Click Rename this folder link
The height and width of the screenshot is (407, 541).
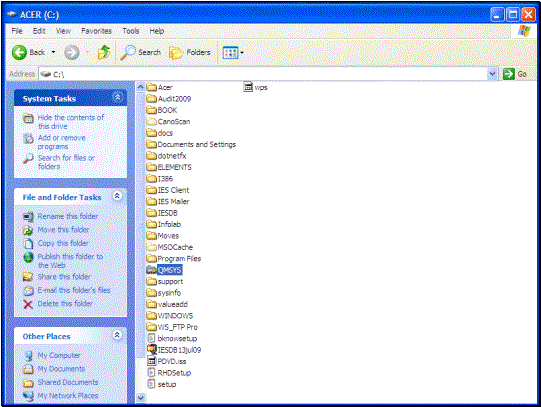[x=68, y=216]
